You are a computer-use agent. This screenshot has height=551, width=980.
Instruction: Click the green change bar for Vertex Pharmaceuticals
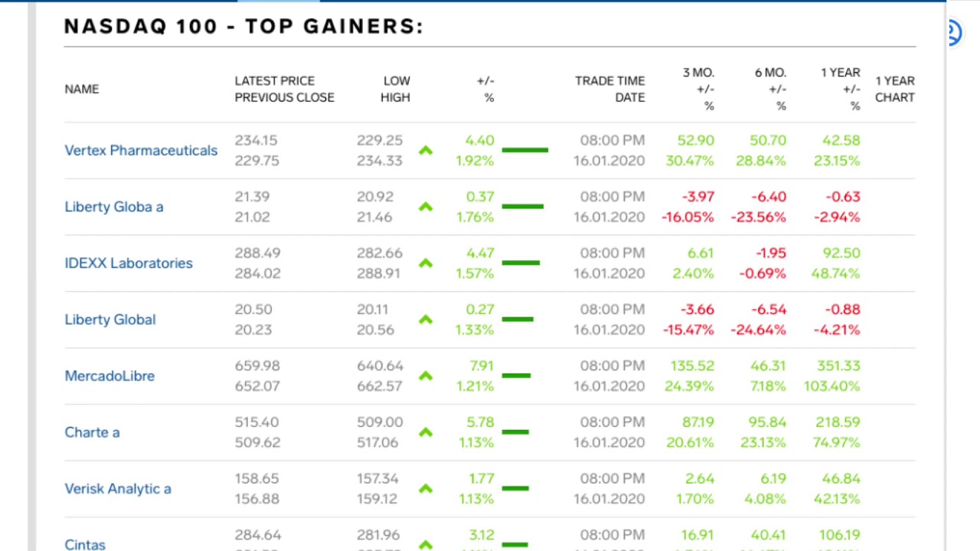pos(525,150)
